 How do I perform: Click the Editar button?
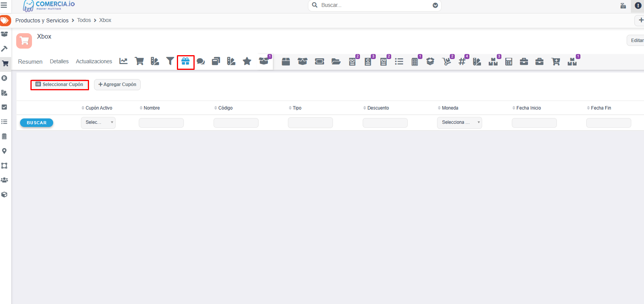click(636, 40)
